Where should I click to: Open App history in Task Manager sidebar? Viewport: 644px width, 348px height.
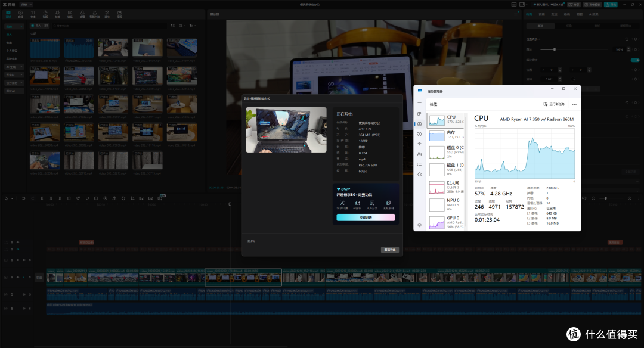pos(419,134)
